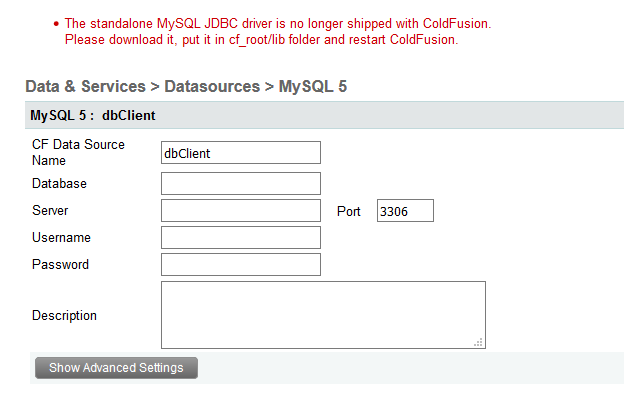
Task: Click the Description box resize grip
Action: (x=478, y=342)
